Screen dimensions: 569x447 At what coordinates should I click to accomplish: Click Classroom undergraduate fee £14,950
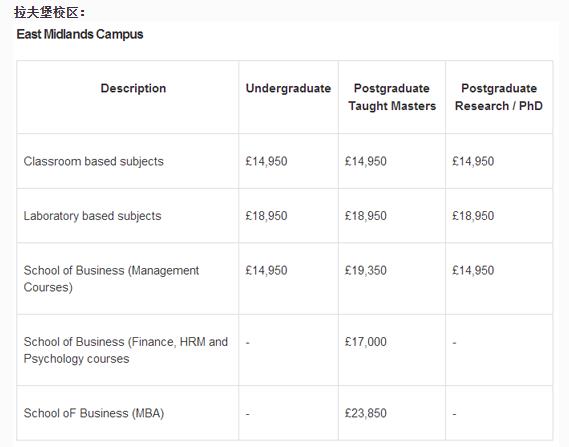pyautogui.click(x=266, y=161)
